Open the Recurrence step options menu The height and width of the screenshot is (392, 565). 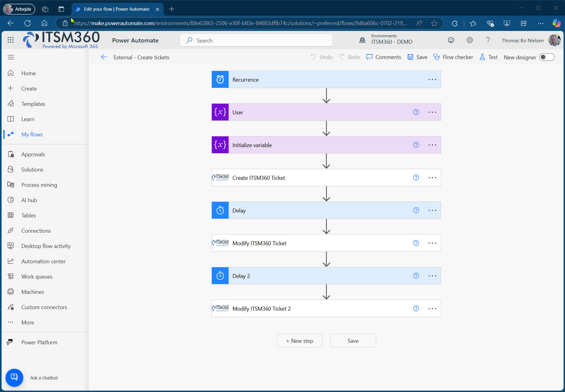[x=432, y=80]
